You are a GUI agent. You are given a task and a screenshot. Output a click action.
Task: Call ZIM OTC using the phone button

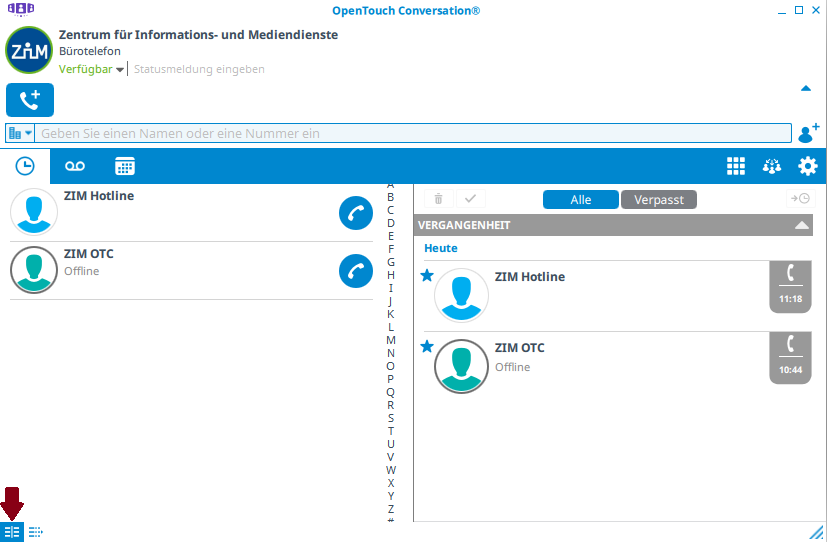(356, 271)
